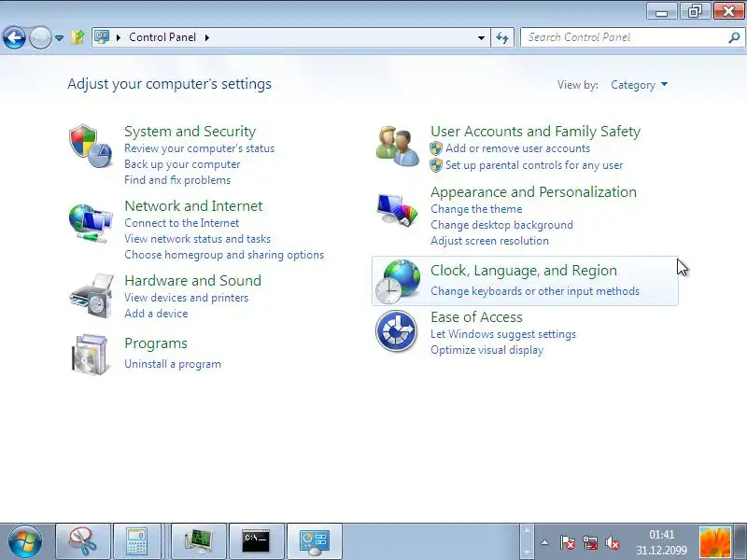This screenshot has width=747, height=560.
Task: Click the taskbar toolbar scroll arrows
Action: click(x=526, y=541)
